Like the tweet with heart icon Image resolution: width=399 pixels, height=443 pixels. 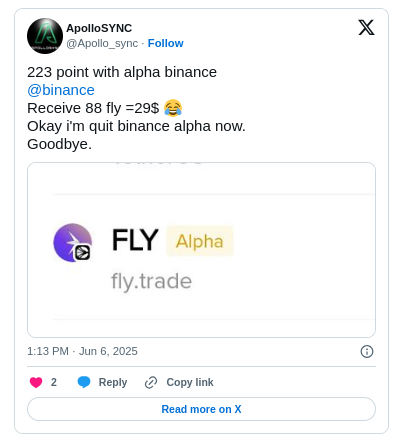(36, 382)
